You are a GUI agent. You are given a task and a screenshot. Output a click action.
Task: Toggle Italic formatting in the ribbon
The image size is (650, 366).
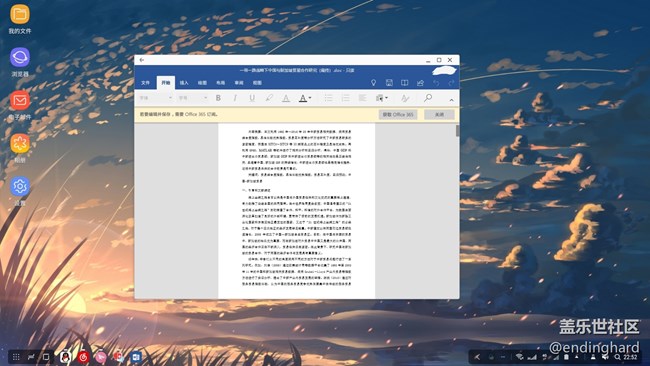click(x=235, y=98)
